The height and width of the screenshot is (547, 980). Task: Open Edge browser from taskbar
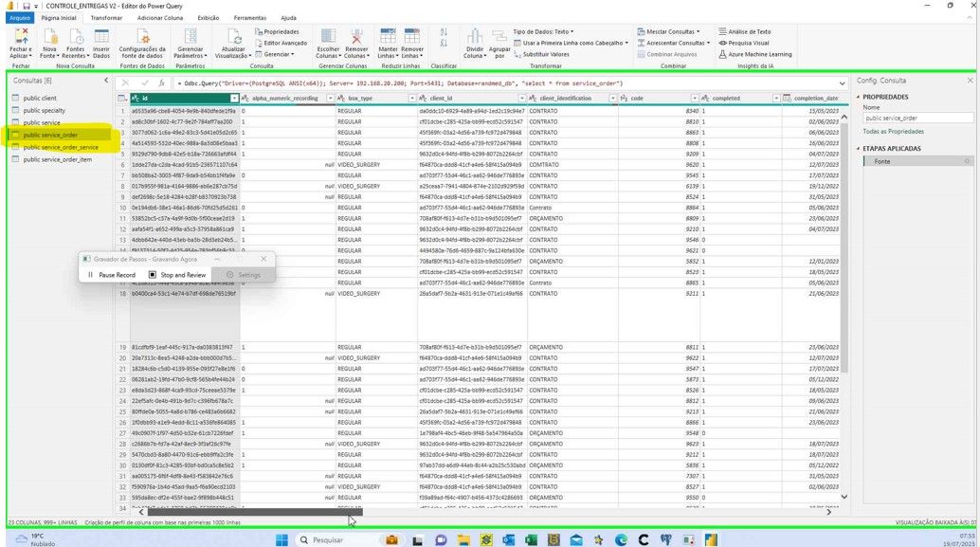[621, 539]
